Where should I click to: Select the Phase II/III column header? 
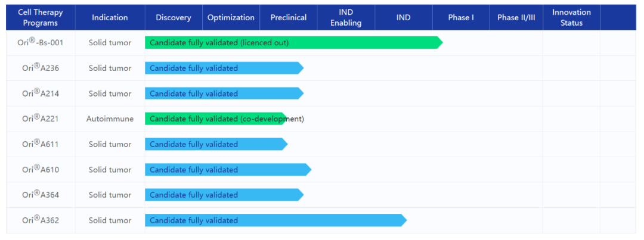[516, 17]
